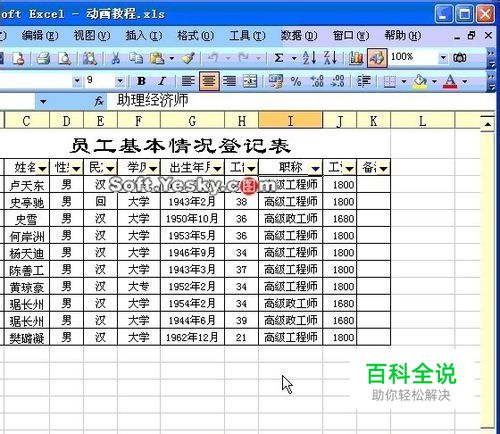Open filter dropdown for 职称 column
This screenshot has width=500, height=434.
click(315, 169)
